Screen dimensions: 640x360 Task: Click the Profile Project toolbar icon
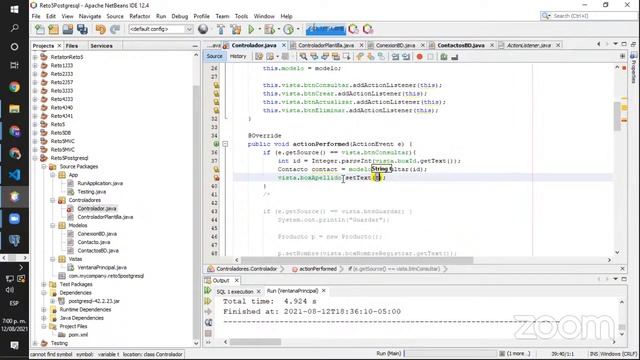[289, 29]
